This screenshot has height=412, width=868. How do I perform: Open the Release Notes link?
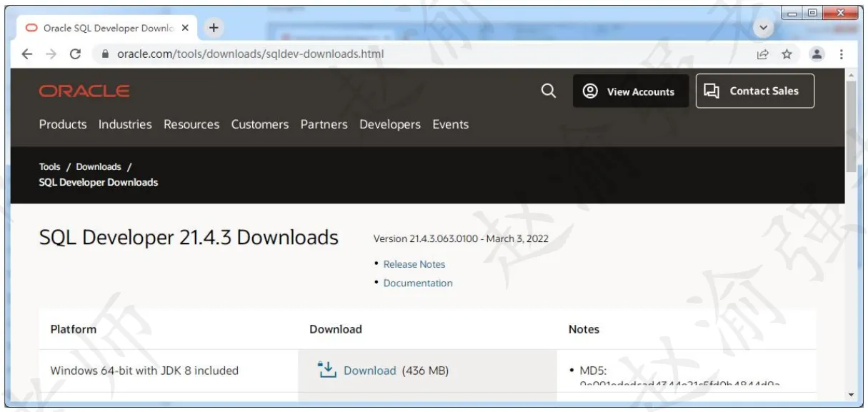coord(414,264)
